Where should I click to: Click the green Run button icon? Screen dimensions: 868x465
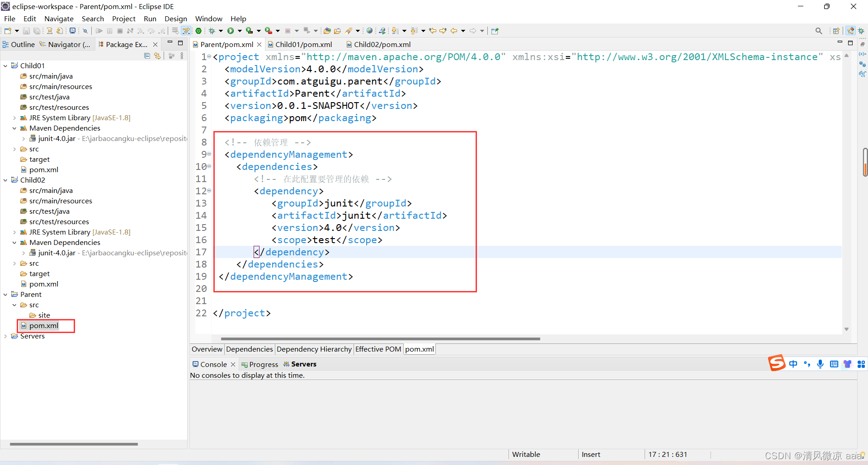click(x=231, y=31)
